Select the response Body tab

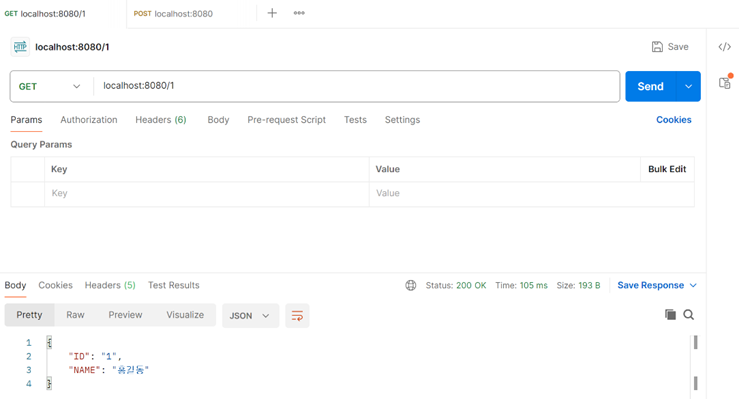(15, 285)
